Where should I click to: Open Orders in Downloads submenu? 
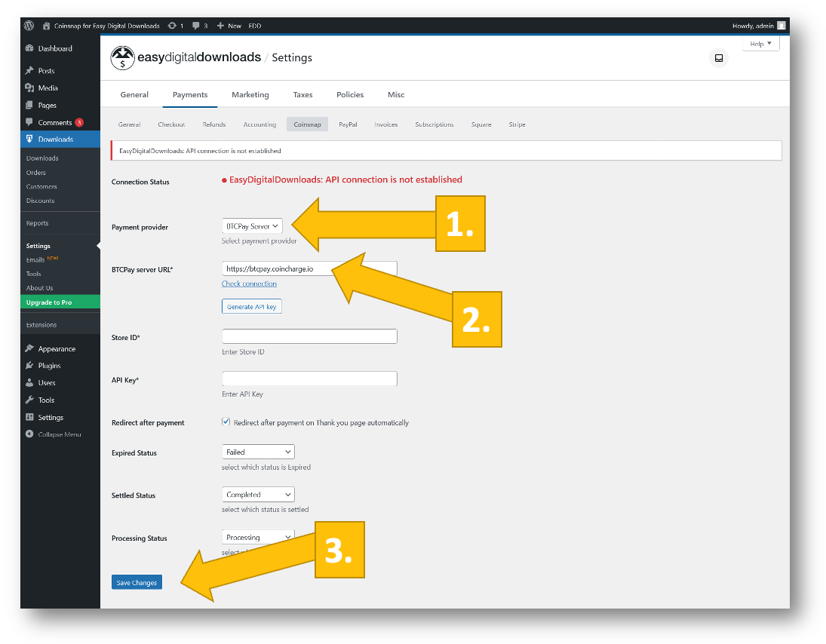click(x=35, y=172)
